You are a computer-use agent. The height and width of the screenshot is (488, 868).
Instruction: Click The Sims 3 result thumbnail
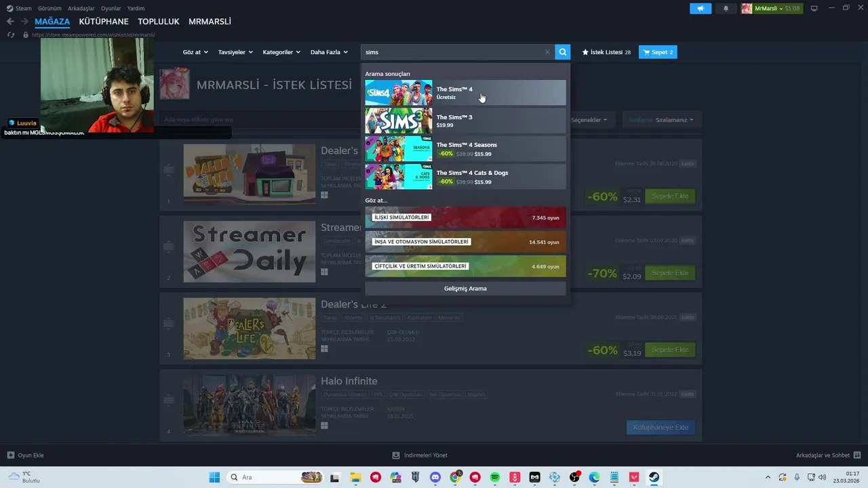[398, 121]
